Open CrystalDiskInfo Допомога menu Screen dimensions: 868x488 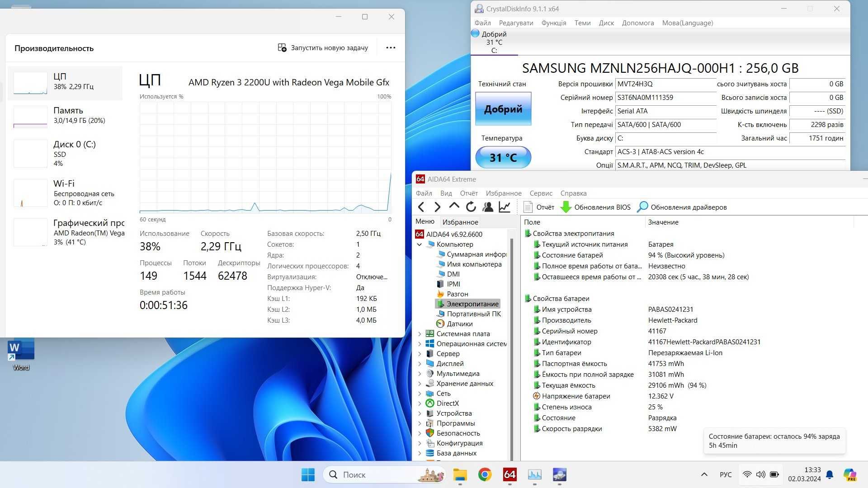pos(638,23)
